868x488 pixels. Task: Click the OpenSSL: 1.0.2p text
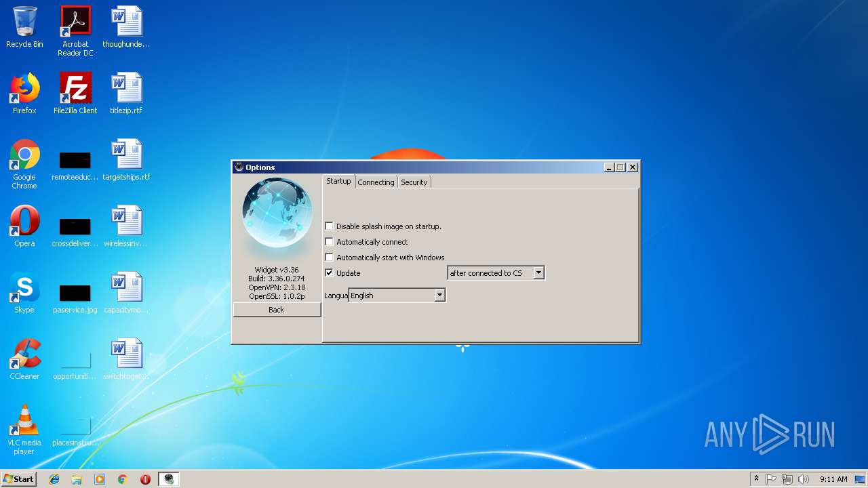(x=277, y=296)
